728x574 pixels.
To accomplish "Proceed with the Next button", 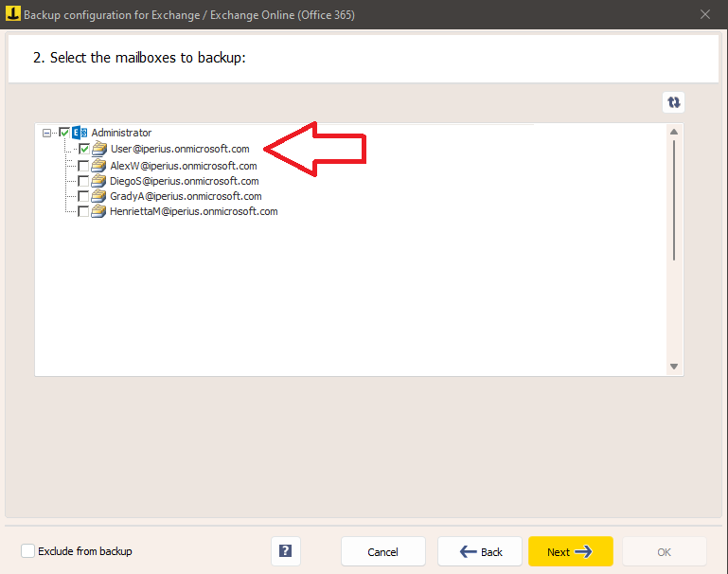I will coord(570,551).
